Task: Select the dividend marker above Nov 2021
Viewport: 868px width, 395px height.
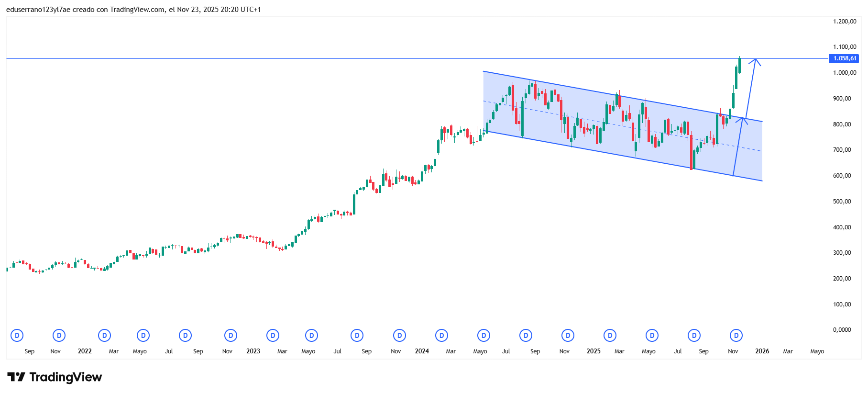Action: 59,336
